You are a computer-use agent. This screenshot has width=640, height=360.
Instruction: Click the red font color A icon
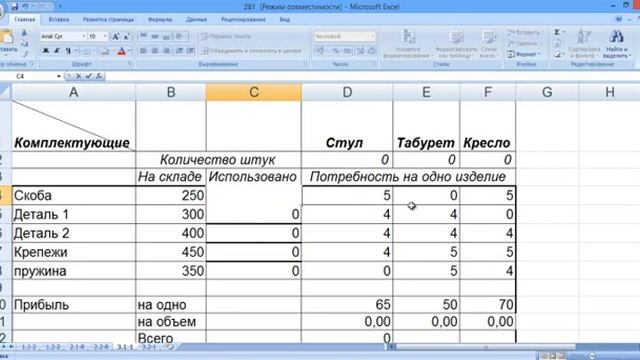point(121,51)
